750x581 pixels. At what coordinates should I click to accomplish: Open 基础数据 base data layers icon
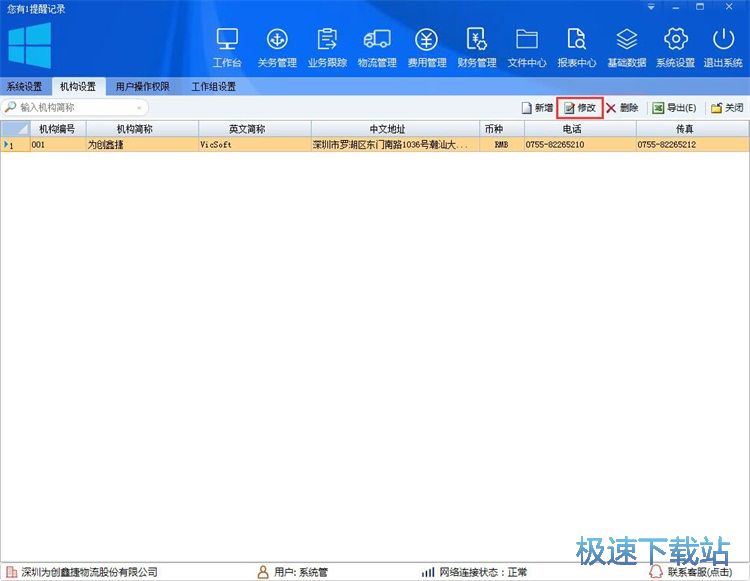coord(627,47)
